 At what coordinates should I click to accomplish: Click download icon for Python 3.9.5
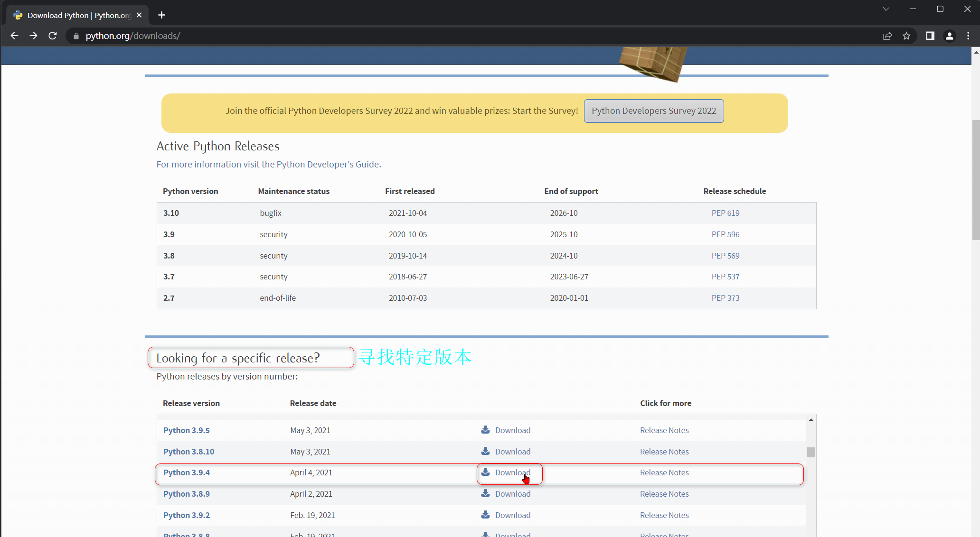[x=485, y=430]
